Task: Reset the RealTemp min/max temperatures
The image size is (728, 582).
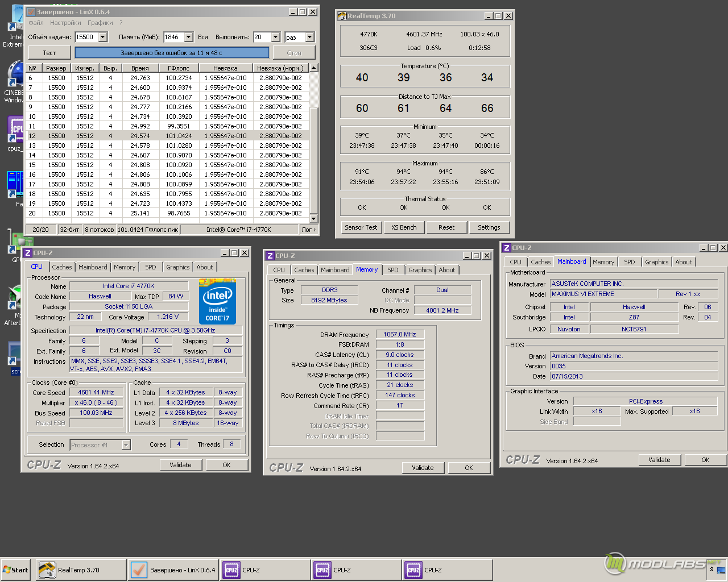Action: (x=446, y=227)
